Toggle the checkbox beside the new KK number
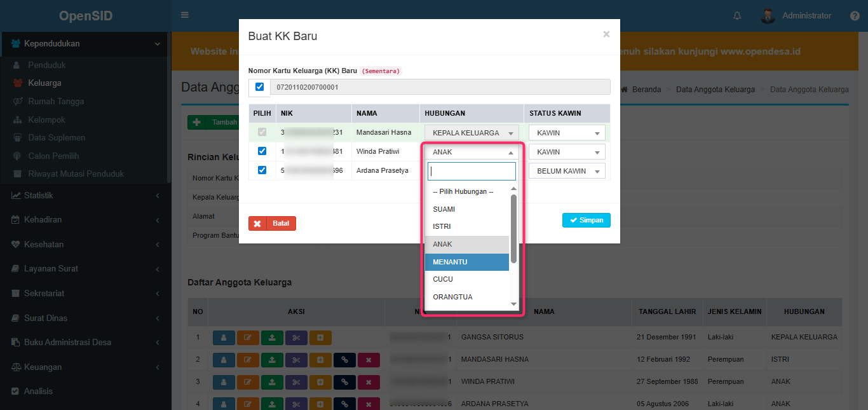 (x=259, y=87)
